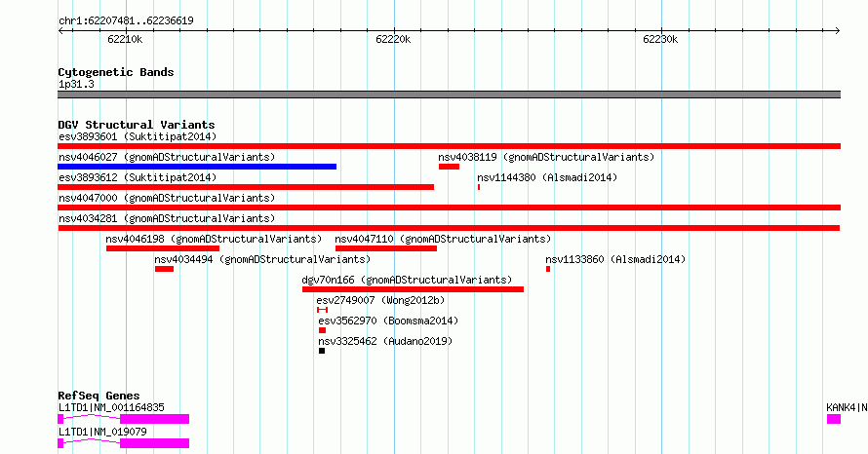This screenshot has width=868, height=454.
Task: Click the right arrow on the ruler
Action: [837, 31]
